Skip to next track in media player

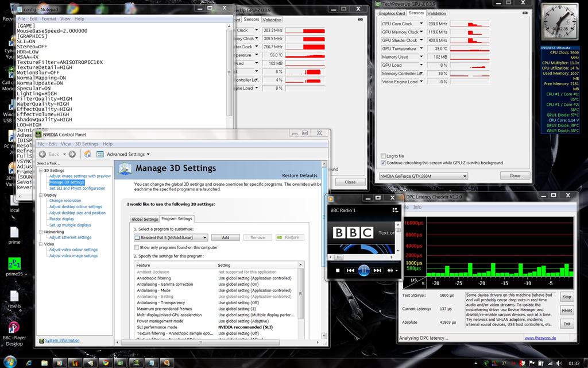(x=377, y=270)
